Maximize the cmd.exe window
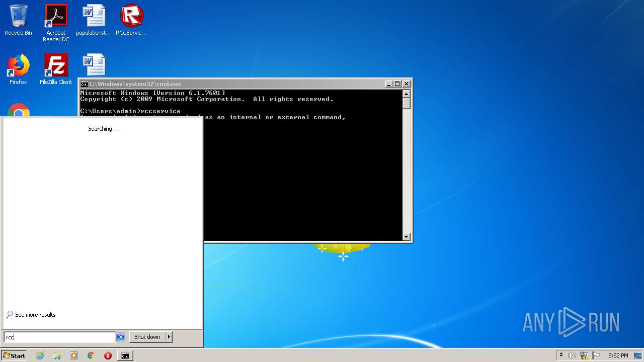The width and height of the screenshot is (644, 362). tap(397, 84)
